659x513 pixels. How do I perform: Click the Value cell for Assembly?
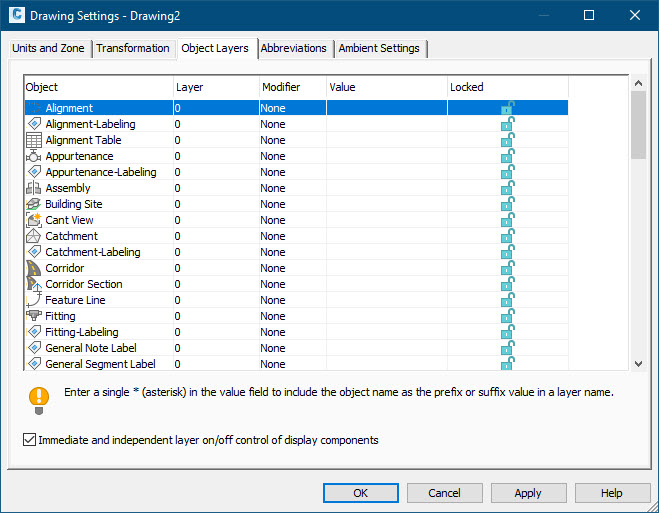point(387,188)
